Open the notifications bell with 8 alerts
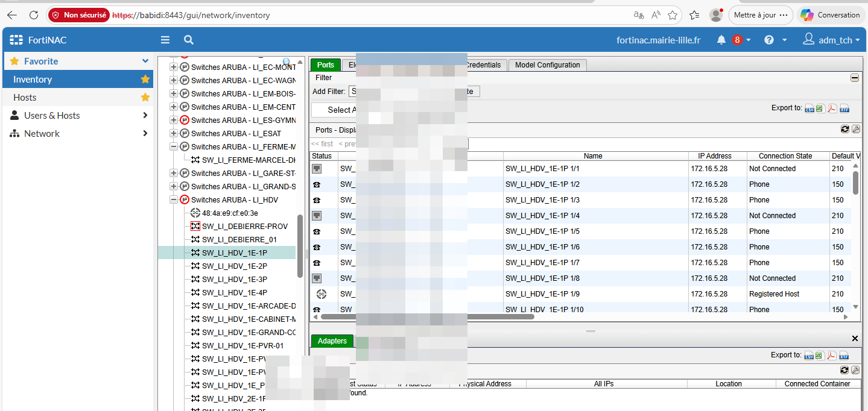This screenshot has height=411, width=868. pyautogui.click(x=721, y=40)
